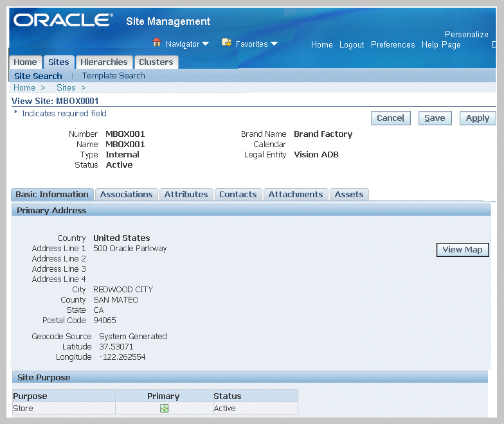This screenshot has height=424, width=504.
Task: Click the Home breadcrumb link
Action: pyautogui.click(x=24, y=87)
